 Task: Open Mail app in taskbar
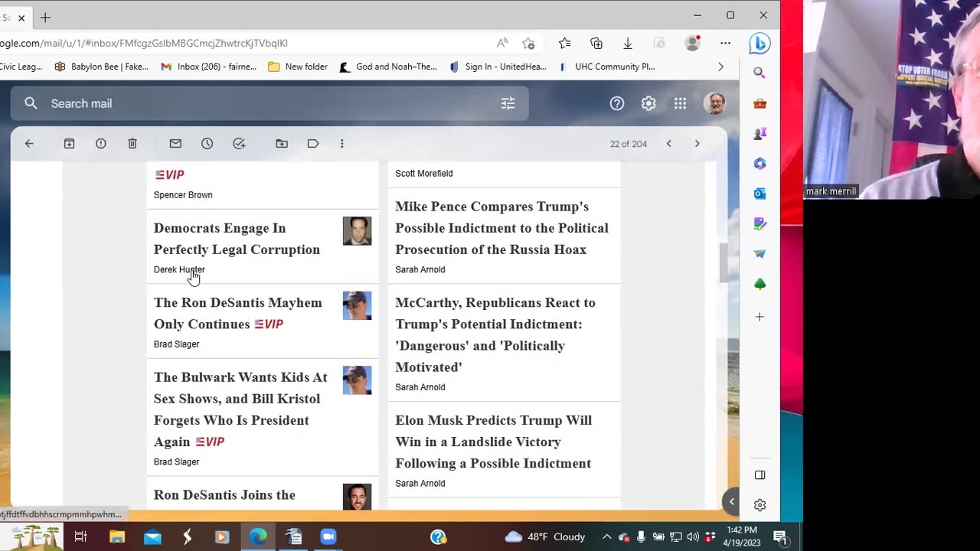(152, 536)
